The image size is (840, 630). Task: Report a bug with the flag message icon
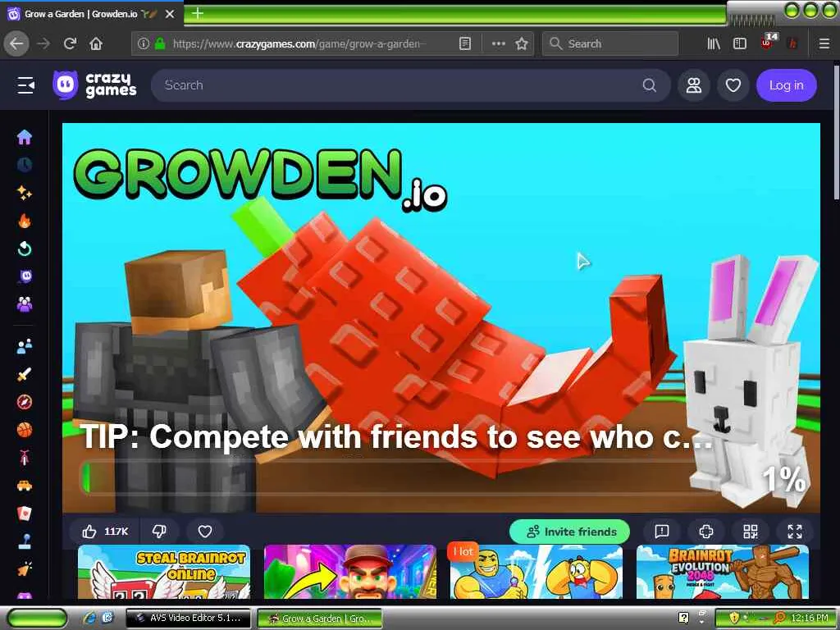[x=662, y=532]
